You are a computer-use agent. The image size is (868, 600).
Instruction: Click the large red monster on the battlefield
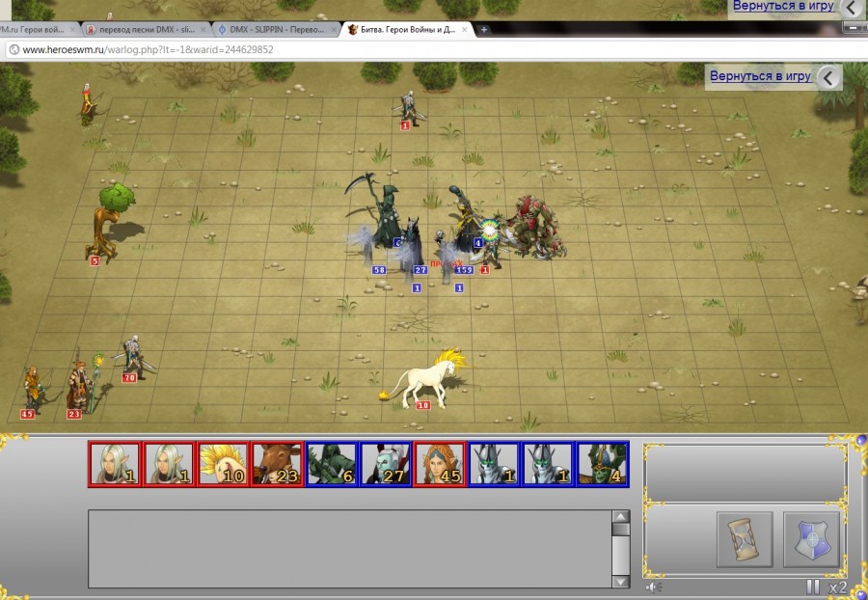[534, 227]
